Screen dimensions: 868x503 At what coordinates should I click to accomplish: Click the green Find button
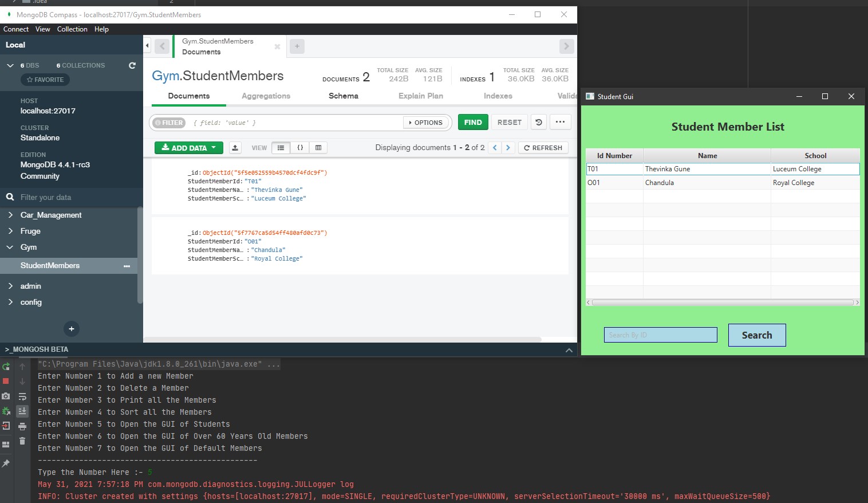473,122
